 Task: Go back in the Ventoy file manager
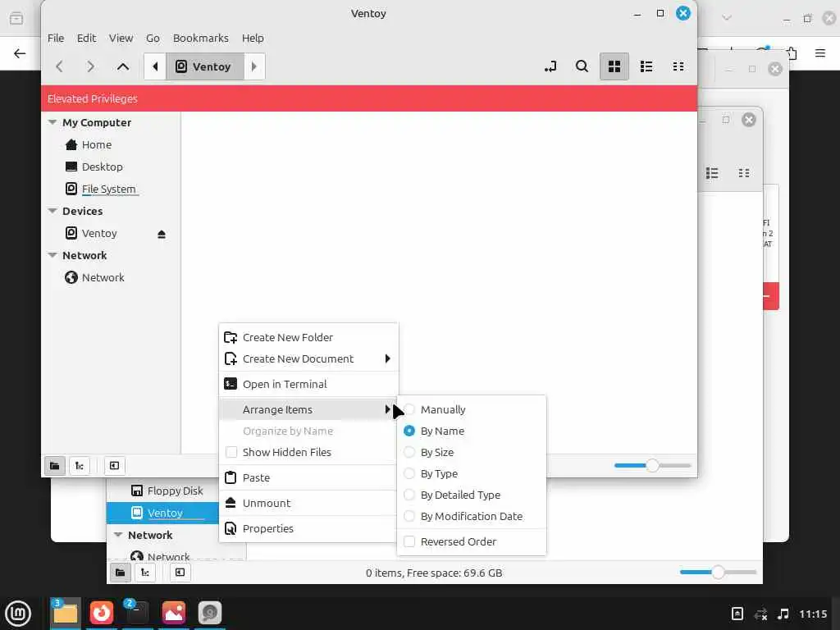59,66
